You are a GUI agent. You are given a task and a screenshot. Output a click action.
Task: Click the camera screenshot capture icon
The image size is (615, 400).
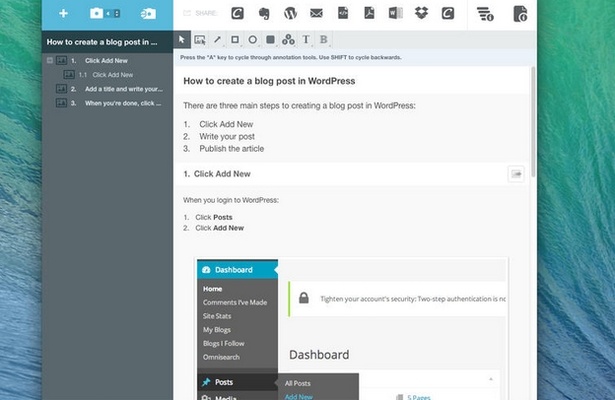point(96,14)
